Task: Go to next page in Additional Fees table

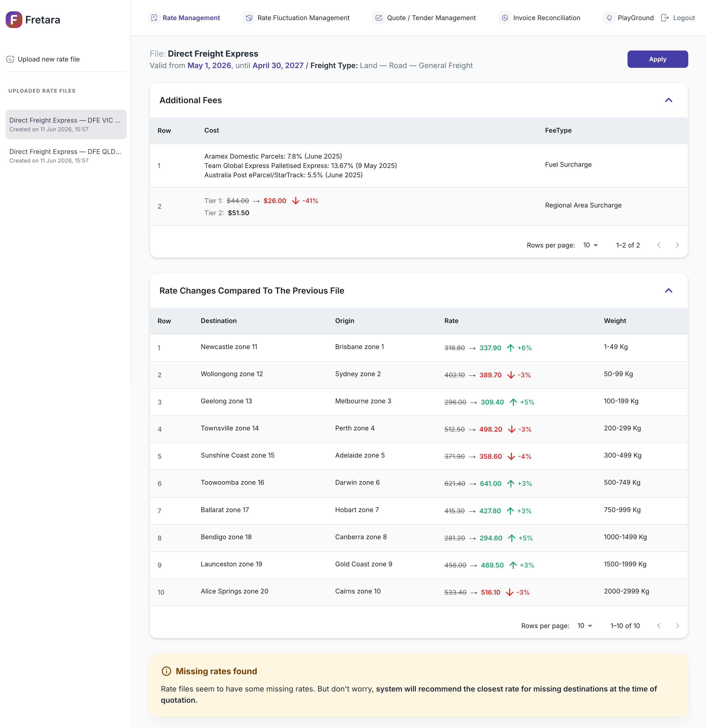Action: point(677,245)
